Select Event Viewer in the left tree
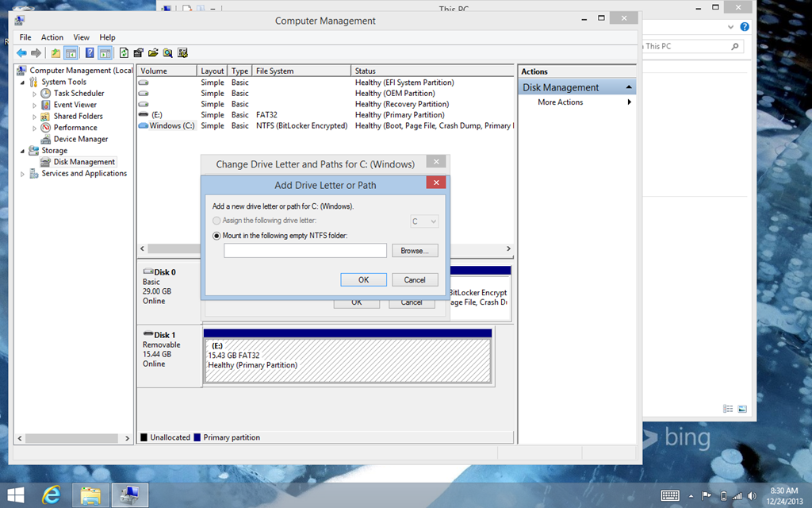Screen dimensions: 812x508 (75, 105)
